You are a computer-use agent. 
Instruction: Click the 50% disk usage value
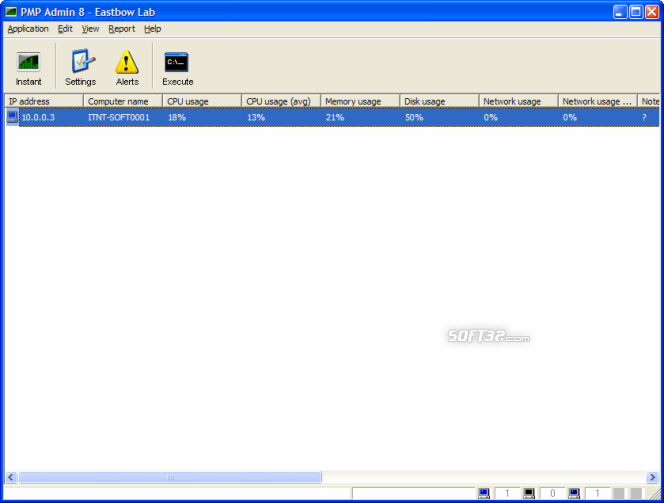click(x=414, y=117)
